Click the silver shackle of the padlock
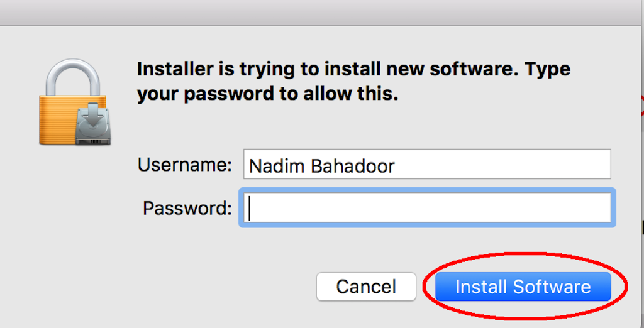 point(73,77)
